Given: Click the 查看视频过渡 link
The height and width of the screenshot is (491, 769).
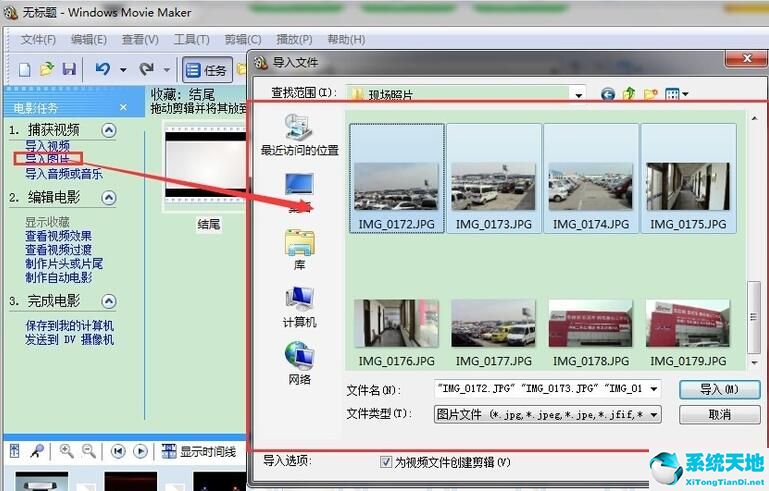Looking at the screenshot, I should [58, 250].
